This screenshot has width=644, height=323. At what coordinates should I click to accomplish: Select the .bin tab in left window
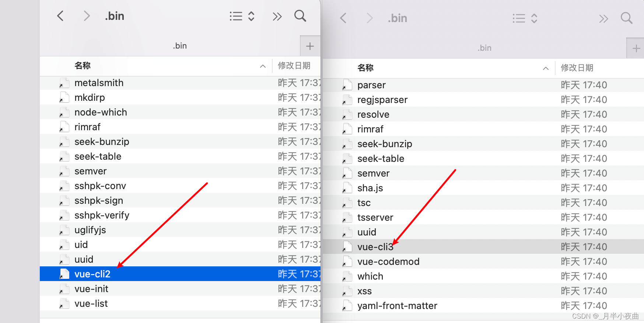(x=180, y=46)
